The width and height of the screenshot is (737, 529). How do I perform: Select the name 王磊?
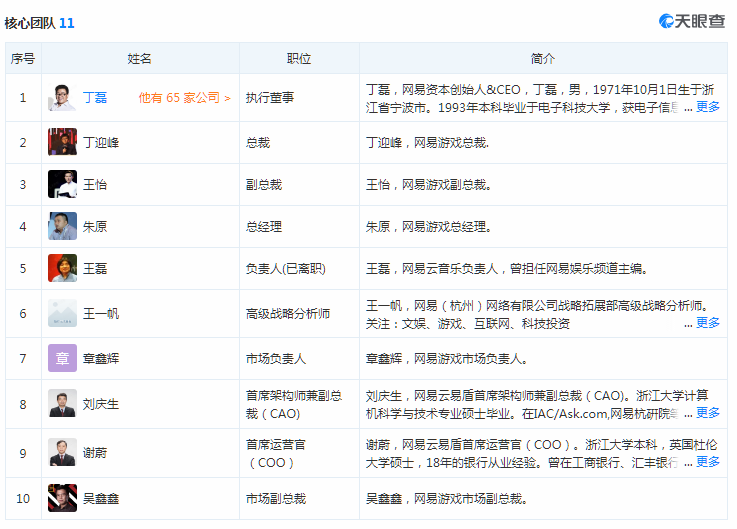tap(95, 268)
